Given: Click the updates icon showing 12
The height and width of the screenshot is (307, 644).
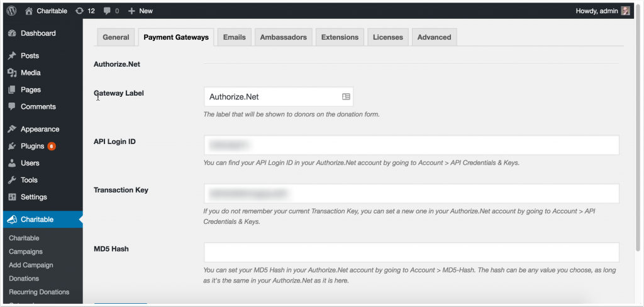Looking at the screenshot, I should coord(80,11).
